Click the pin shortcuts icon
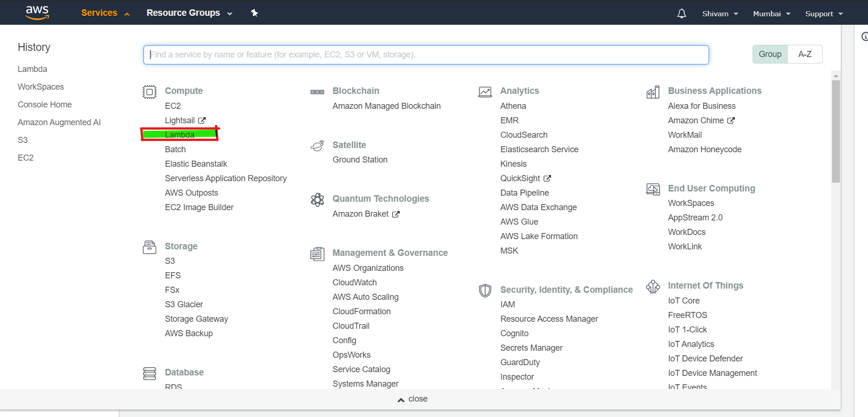Viewport: 868px width, 417px height. click(x=254, y=13)
